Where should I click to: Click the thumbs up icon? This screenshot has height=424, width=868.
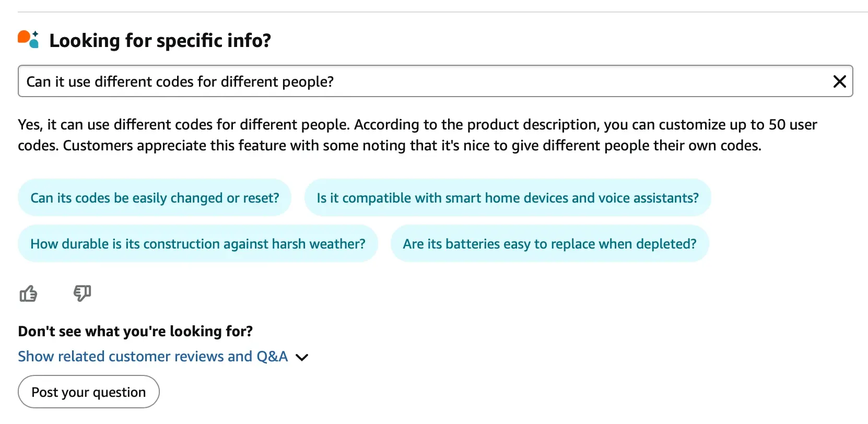[28, 294]
